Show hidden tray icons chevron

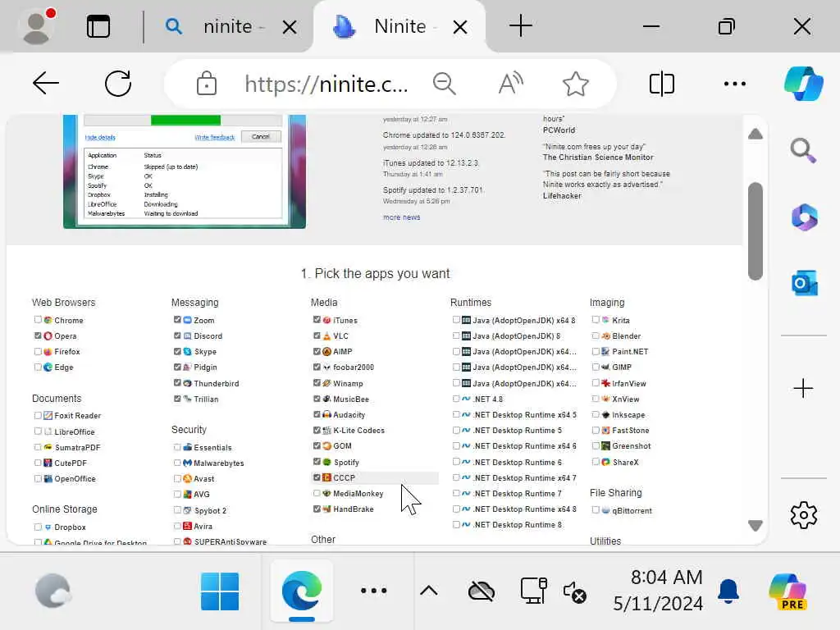[x=428, y=591]
